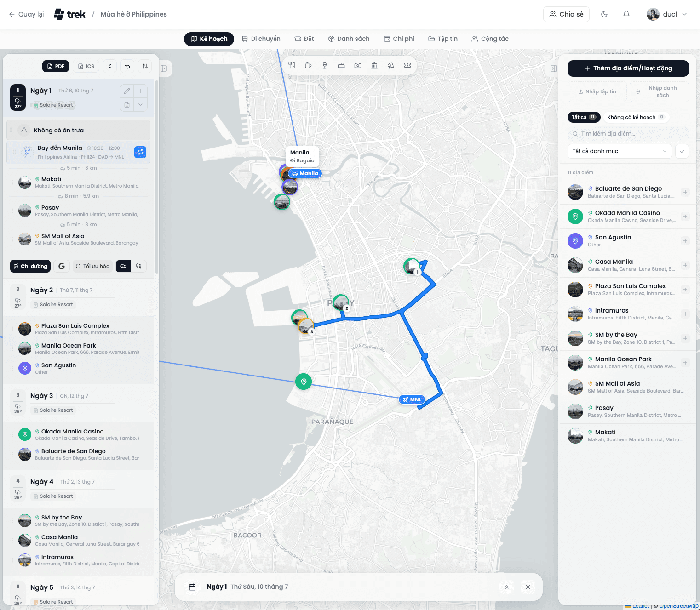Edit Ngày 1 with the pencil icon
The image size is (700, 610).
coord(127,91)
